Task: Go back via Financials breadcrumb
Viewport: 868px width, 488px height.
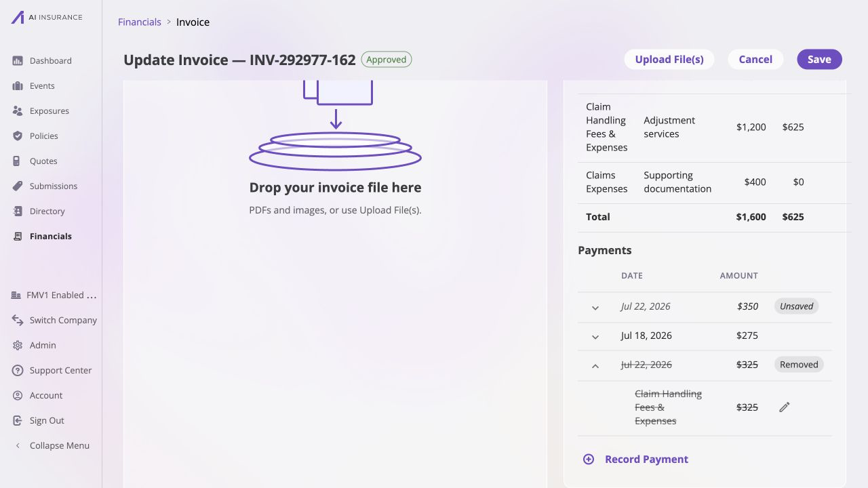Action: pos(140,22)
